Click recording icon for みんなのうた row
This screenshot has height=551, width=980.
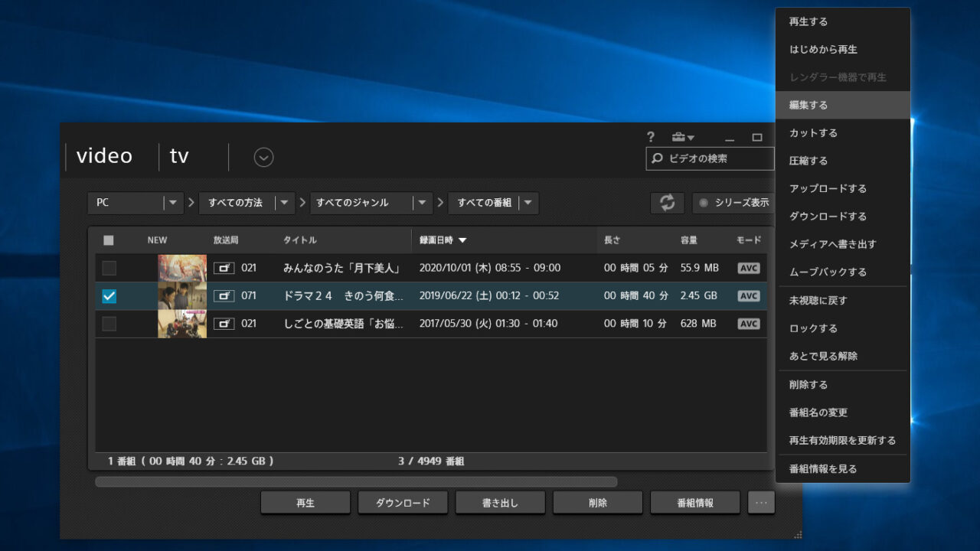pyautogui.click(x=224, y=268)
